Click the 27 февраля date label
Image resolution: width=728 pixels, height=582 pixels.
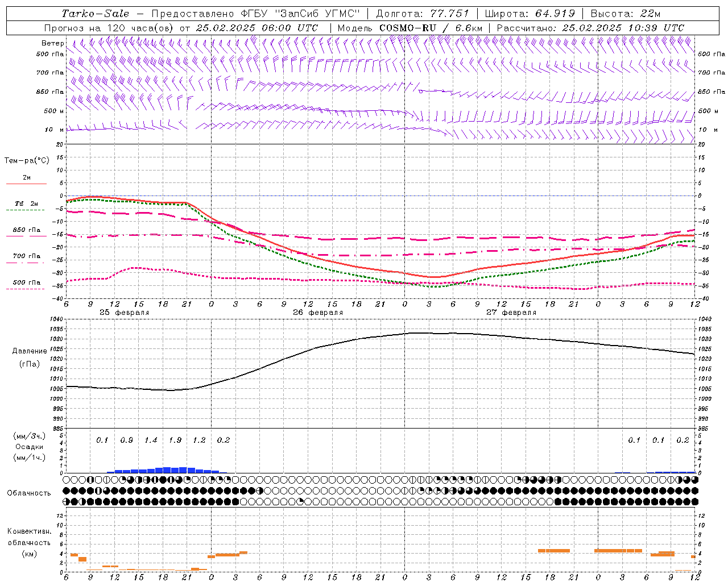tap(511, 313)
